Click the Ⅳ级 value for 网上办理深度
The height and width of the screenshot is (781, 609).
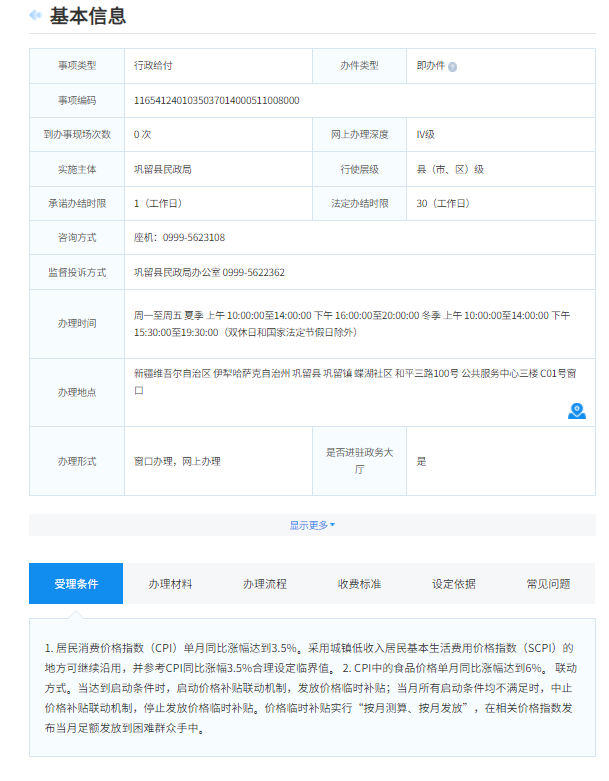click(x=426, y=134)
